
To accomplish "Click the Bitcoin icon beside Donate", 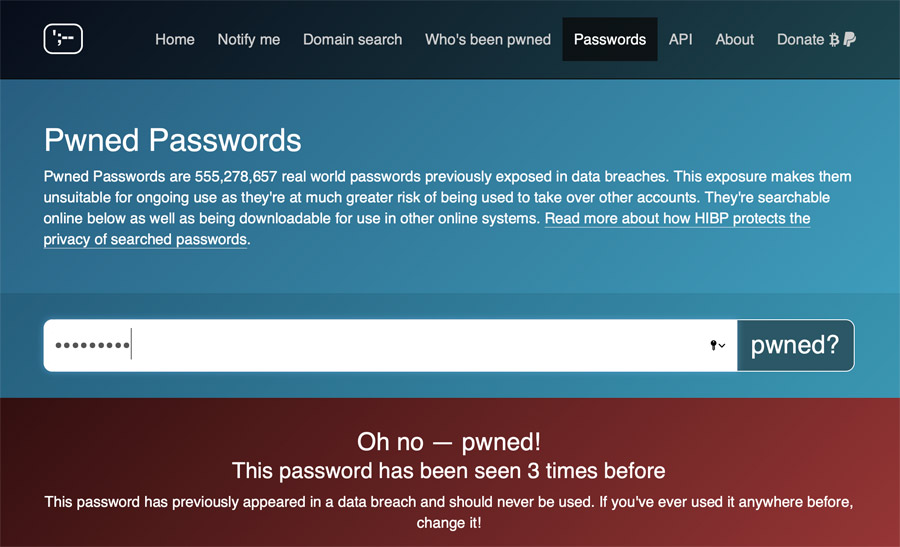I will [x=834, y=40].
